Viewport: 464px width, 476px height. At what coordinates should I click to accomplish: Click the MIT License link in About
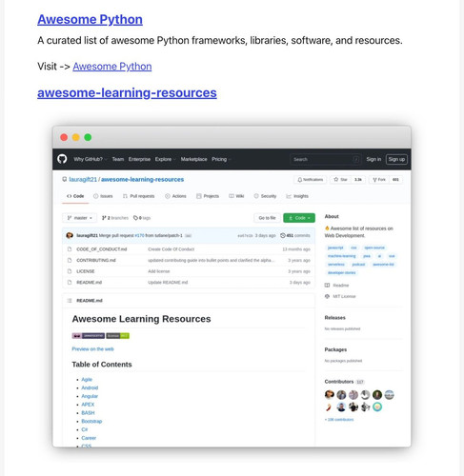[340, 296]
